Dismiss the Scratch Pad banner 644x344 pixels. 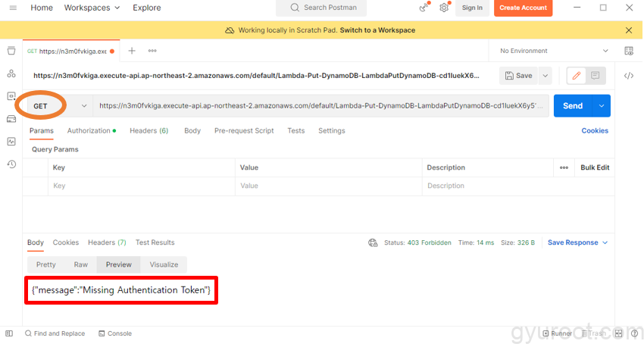629,30
